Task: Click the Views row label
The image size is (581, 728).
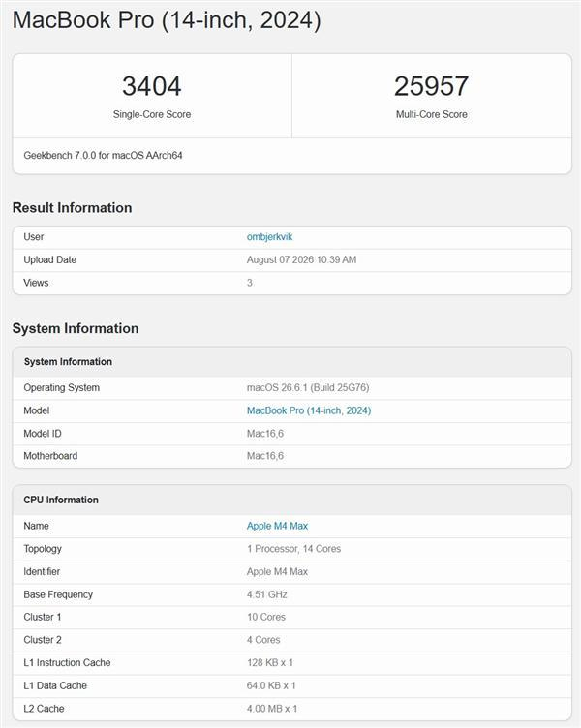Action: tap(36, 283)
